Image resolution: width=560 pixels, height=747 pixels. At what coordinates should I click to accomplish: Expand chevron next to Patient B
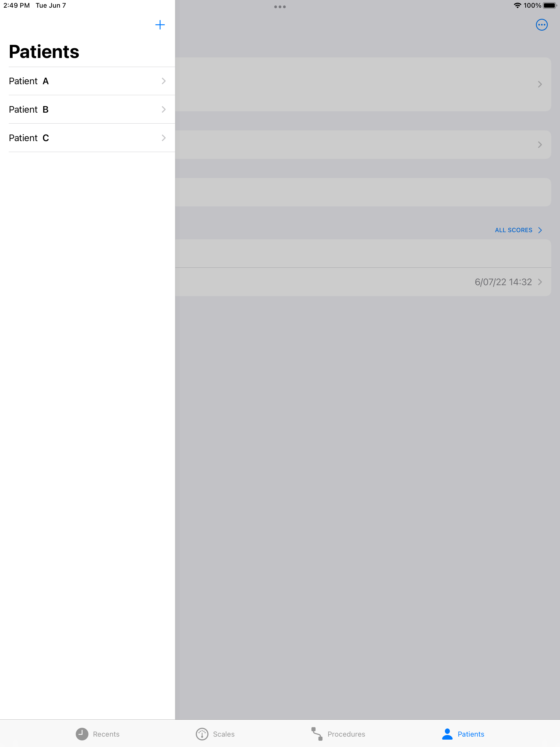[x=164, y=109]
